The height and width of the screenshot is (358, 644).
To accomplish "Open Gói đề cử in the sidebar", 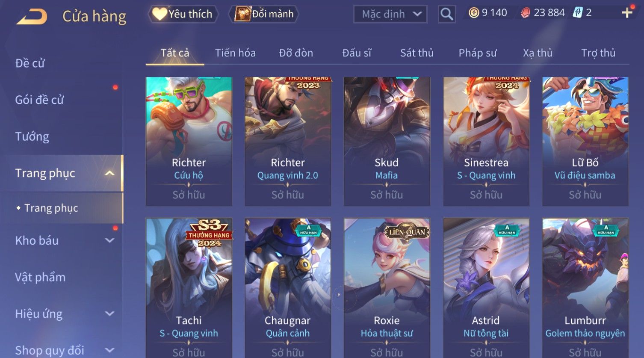I will [39, 100].
